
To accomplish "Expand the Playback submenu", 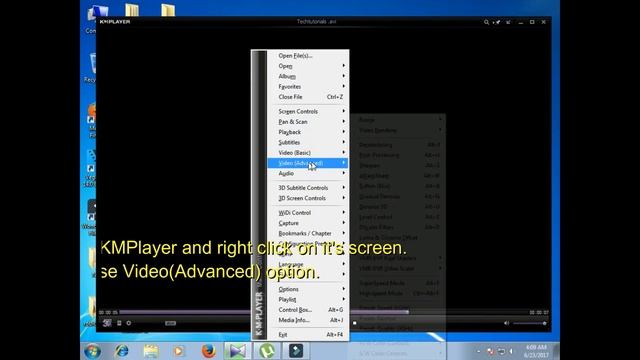I will point(308,132).
